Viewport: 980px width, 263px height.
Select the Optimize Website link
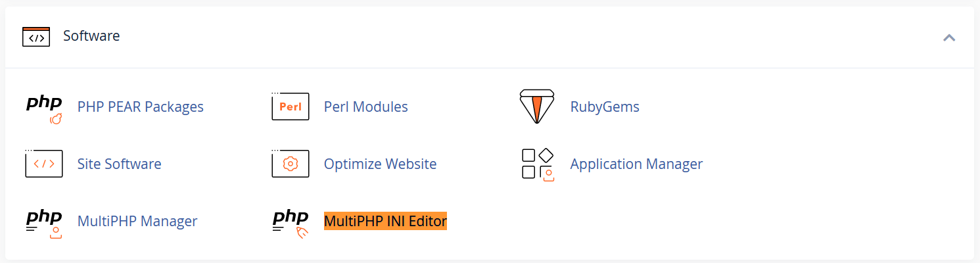[380, 164]
